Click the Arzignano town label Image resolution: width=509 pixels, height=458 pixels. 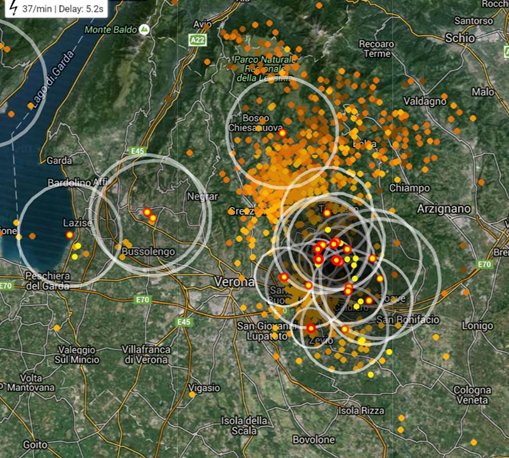pos(444,209)
